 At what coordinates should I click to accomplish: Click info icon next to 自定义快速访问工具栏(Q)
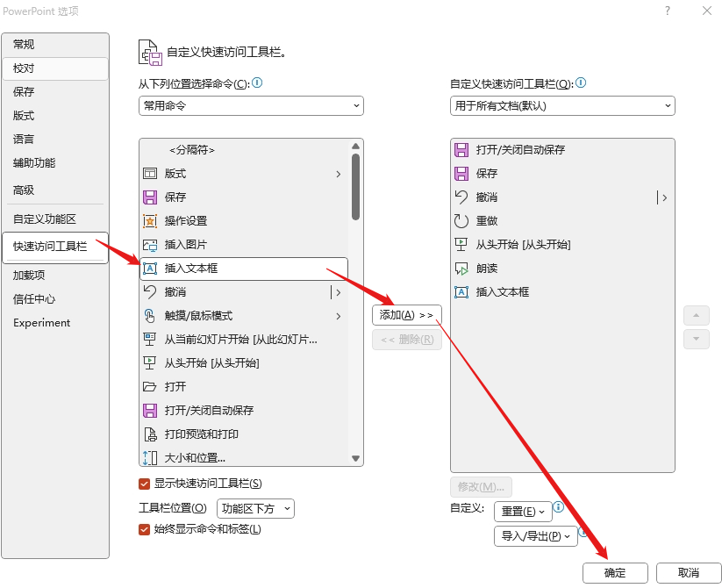[581, 82]
